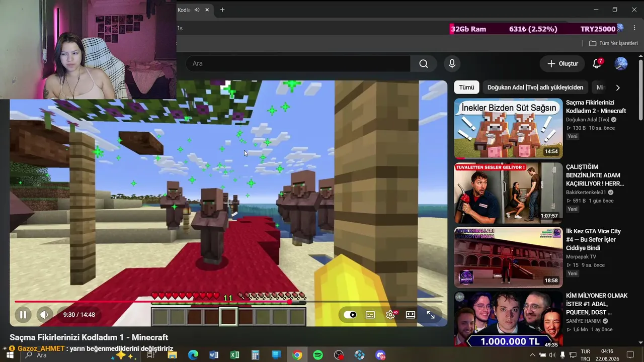Go to 'SANİYE HANIM' channel

coord(584,321)
